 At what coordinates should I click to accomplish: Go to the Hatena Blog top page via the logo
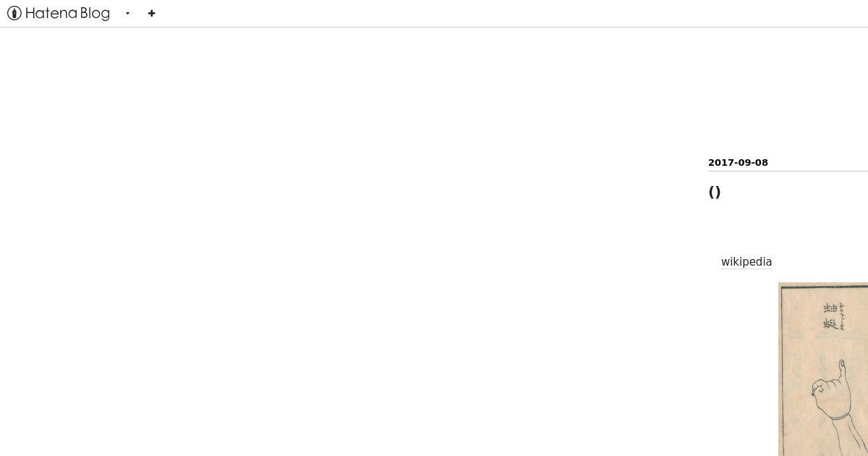click(59, 13)
